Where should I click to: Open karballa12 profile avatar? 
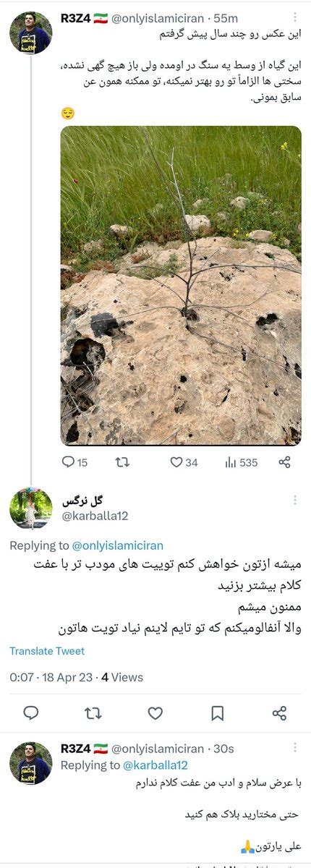[30, 508]
